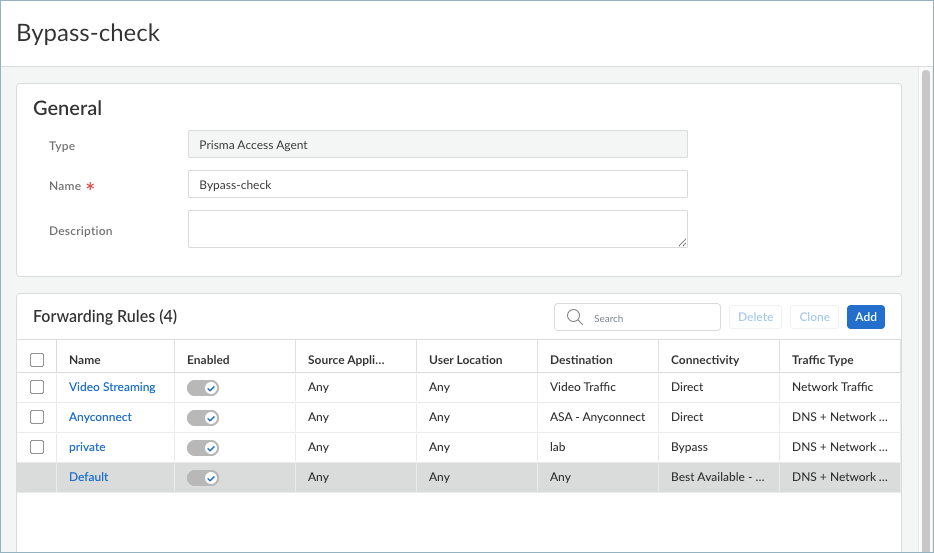The height and width of the screenshot is (553, 934).
Task: Tick the Anyconnect row checkbox
Action: pos(37,417)
